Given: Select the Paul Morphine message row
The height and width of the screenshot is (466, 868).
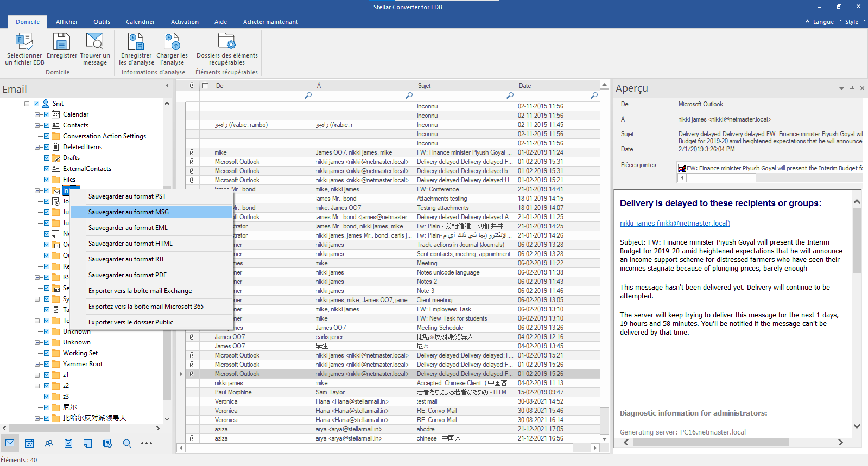Looking at the screenshot, I should 393,392.
